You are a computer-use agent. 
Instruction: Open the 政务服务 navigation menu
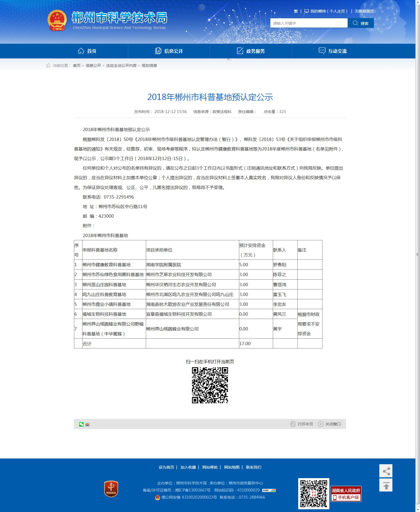point(251,51)
